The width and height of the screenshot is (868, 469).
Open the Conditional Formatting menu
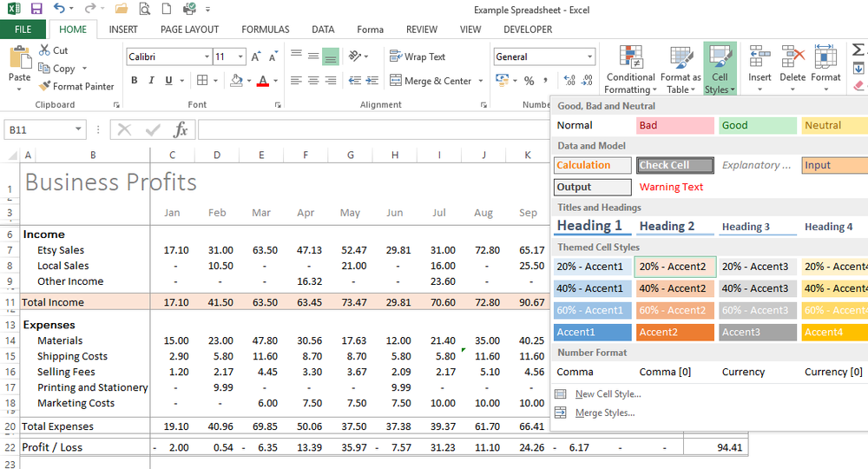[x=630, y=69]
